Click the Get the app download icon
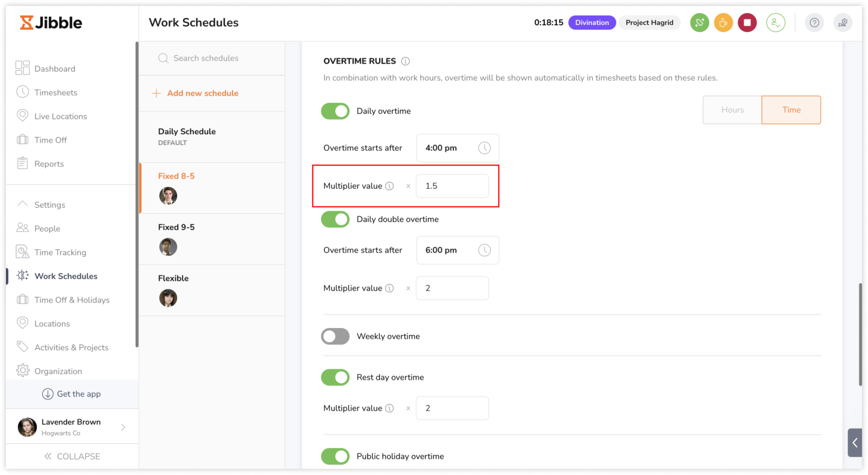 47,394
